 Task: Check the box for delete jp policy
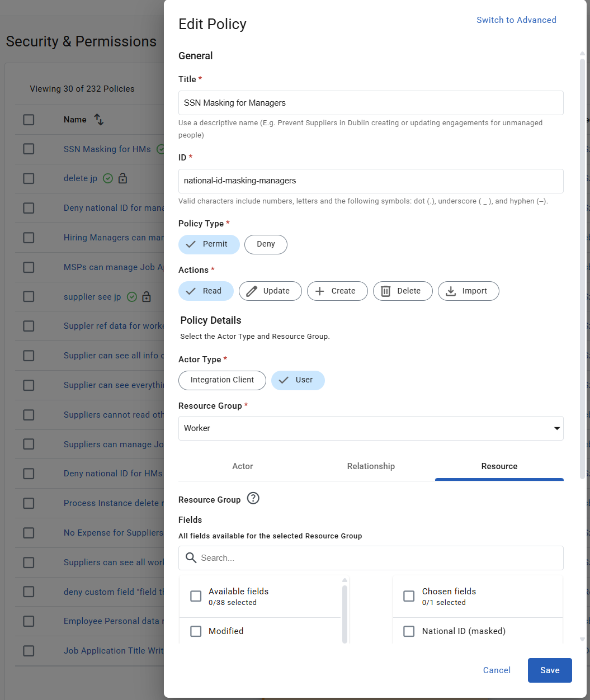point(29,178)
